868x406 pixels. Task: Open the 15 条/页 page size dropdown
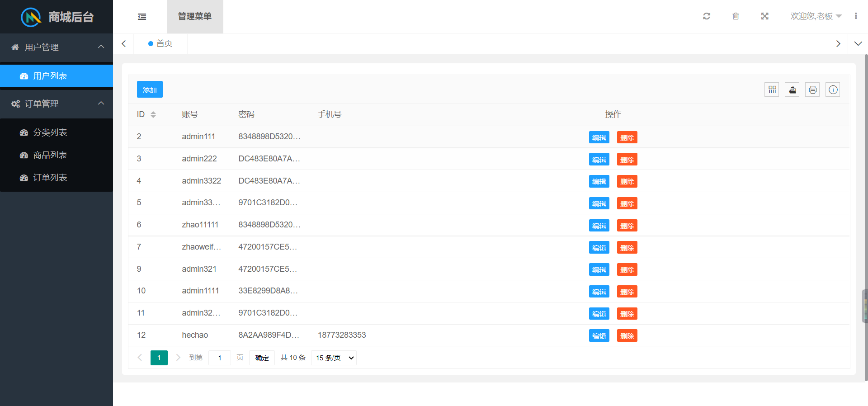(x=334, y=358)
